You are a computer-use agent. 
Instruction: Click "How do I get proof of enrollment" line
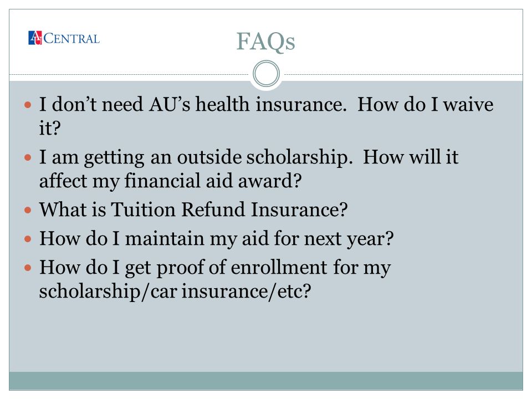pos(215,268)
